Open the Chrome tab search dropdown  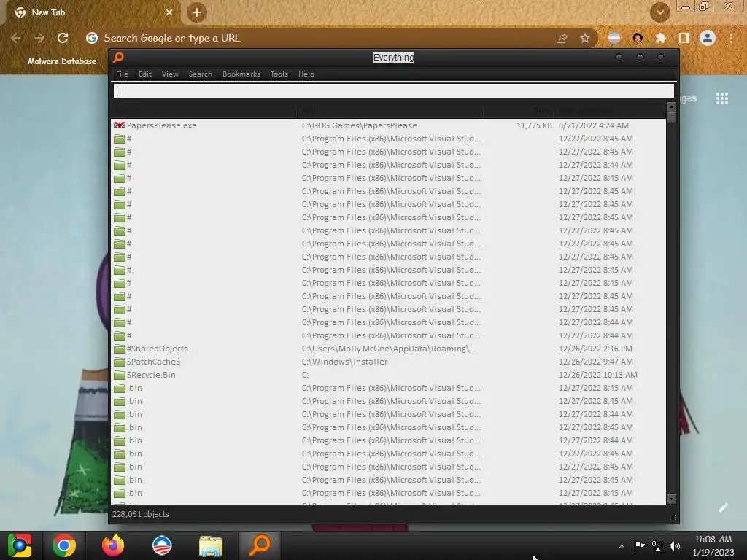coord(659,13)
